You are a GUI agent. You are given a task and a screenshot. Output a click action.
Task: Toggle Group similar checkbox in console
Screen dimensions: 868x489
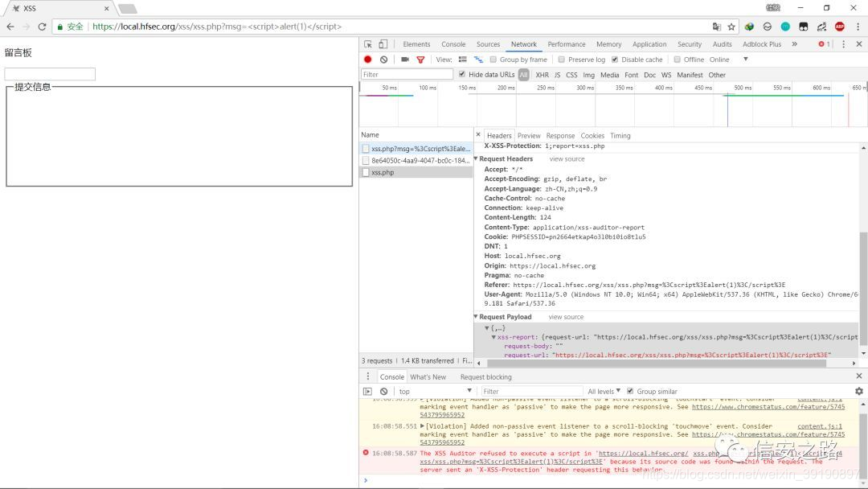pyautogui.click(x=630, y=391)
